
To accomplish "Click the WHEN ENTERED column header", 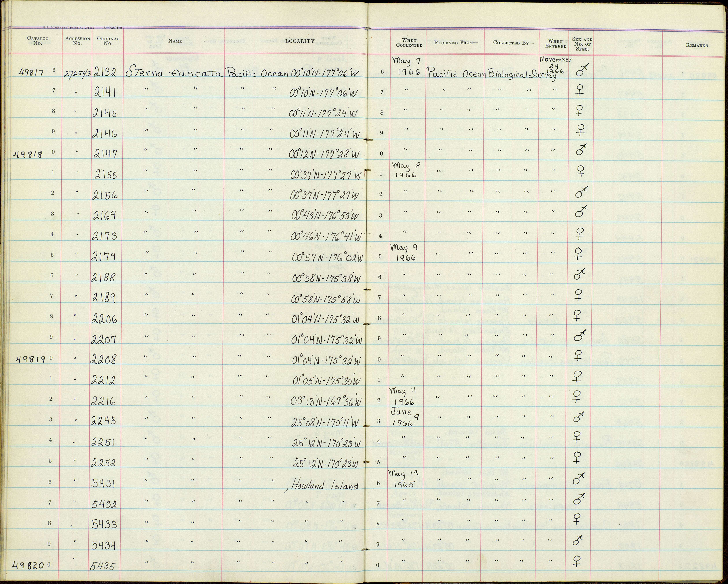I will pos(555,44).
